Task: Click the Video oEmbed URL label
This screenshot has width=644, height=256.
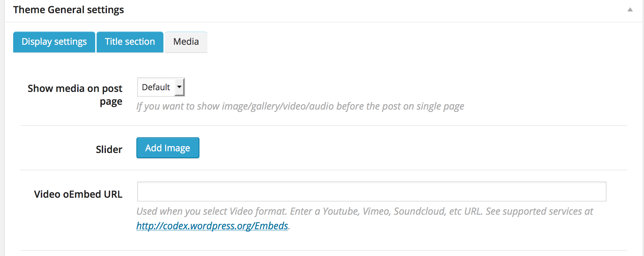Action: point(78,194)
